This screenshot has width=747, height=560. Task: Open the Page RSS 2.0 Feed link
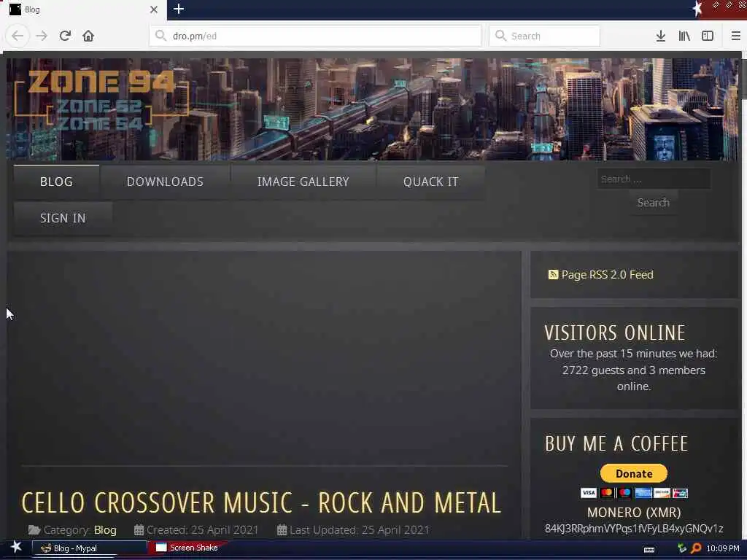(x=607, y=275)
